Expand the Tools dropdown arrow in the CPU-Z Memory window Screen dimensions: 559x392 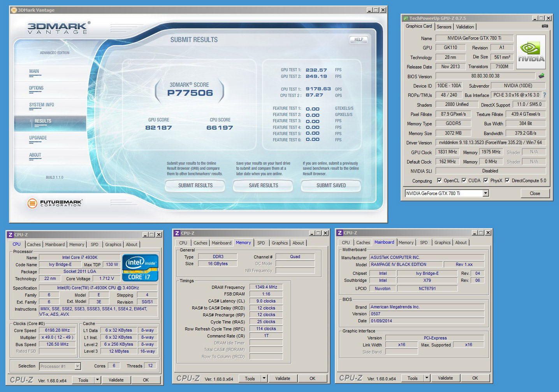pos(264,378)
